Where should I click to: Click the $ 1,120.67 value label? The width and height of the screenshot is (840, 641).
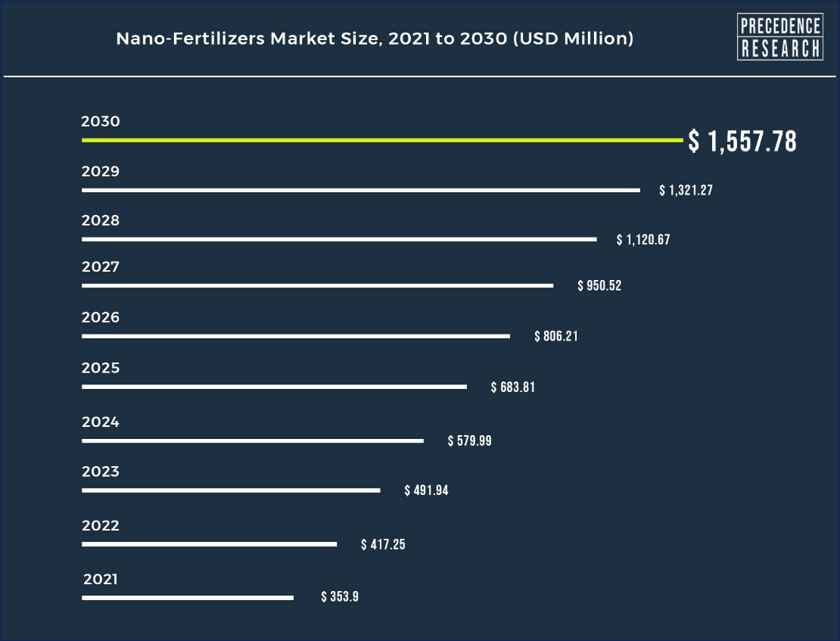click(643, 241)
